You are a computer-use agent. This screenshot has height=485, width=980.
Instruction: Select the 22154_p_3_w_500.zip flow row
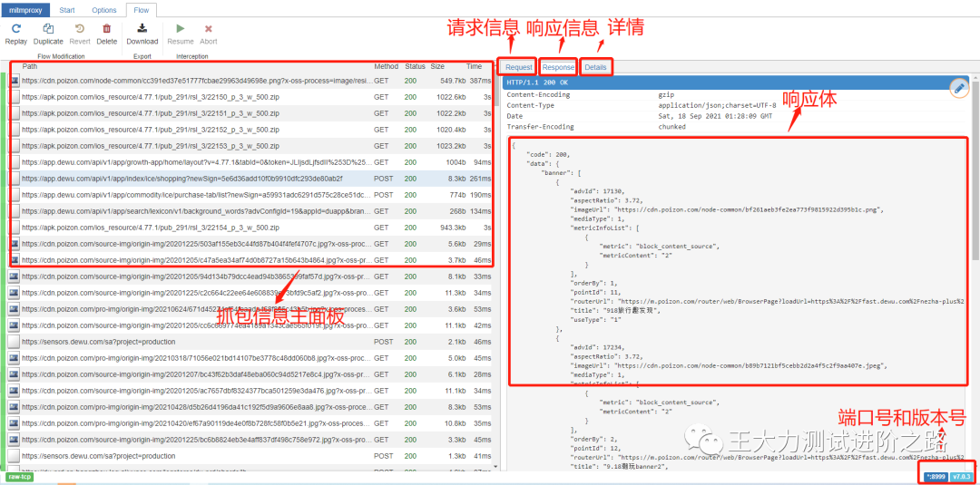coord(250,228)
